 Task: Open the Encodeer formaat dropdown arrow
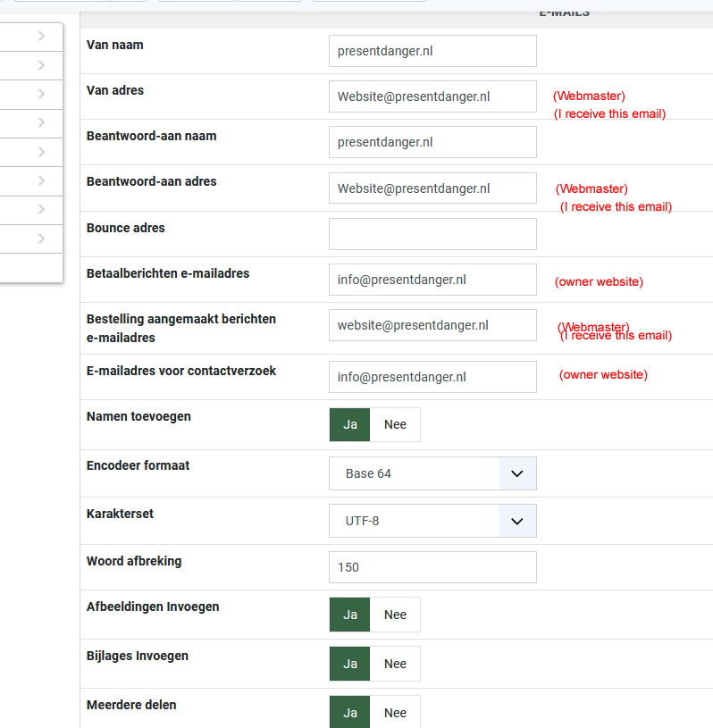pos(516,473)
